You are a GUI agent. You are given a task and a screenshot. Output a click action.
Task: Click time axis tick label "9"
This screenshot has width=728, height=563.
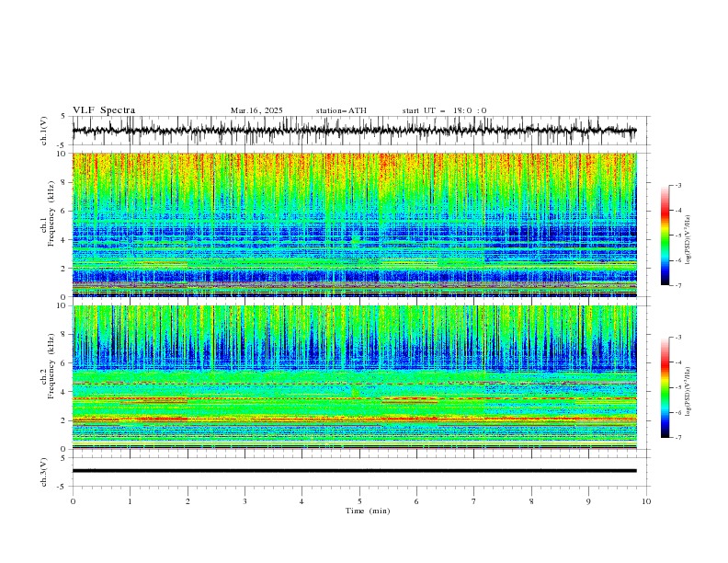588,501
